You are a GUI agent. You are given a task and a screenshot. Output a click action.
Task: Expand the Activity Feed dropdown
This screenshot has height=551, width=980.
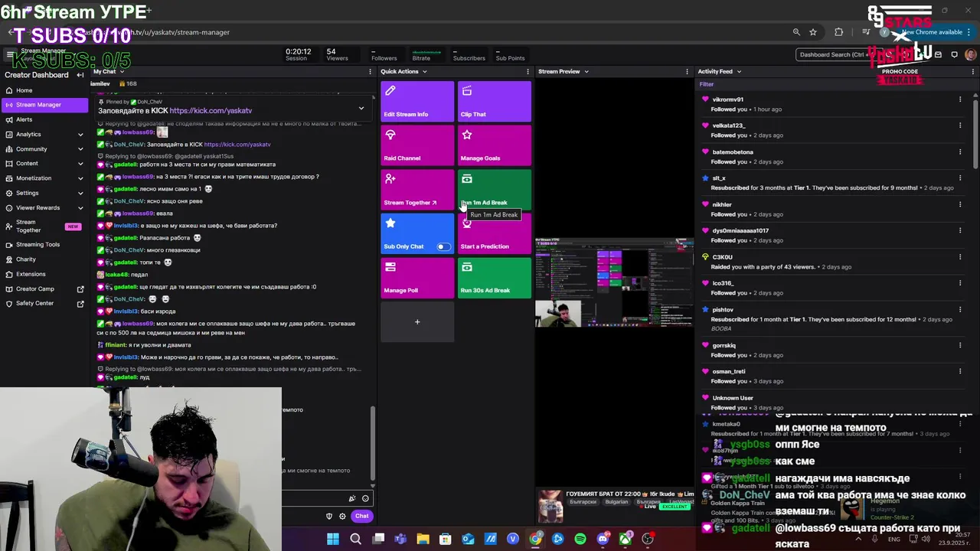pyautogui.click(x=739, y=72)
